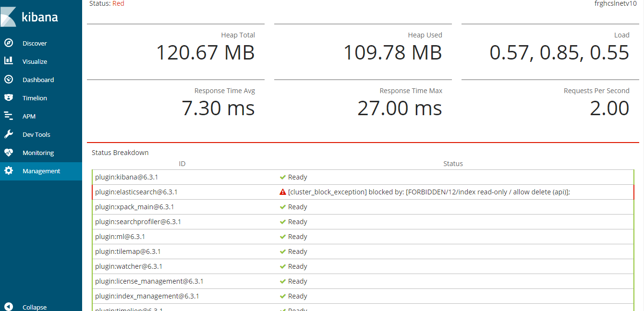Collapse the sidebar using Collapse label
The image size is (644, 311).
click(35, 307)
